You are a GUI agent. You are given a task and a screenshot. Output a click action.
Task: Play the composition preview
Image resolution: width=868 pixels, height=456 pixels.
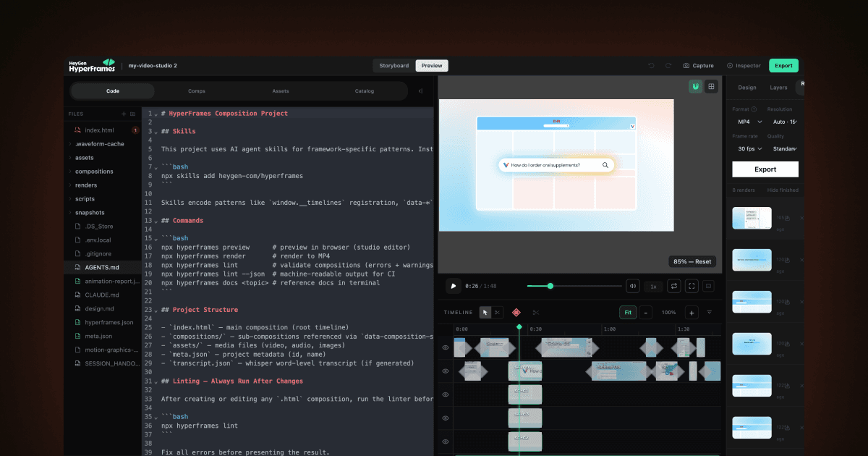pos(454,286)
